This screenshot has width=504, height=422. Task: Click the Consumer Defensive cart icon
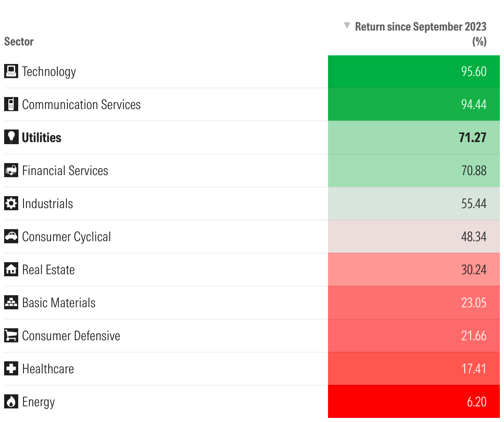[11, 336]
